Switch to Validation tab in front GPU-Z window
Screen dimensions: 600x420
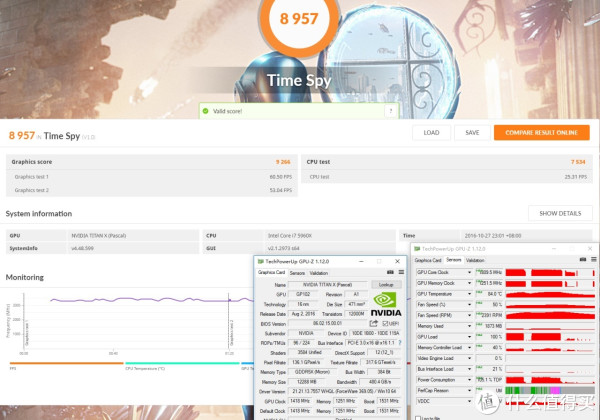pyautogui.click(x=319, y=273)
